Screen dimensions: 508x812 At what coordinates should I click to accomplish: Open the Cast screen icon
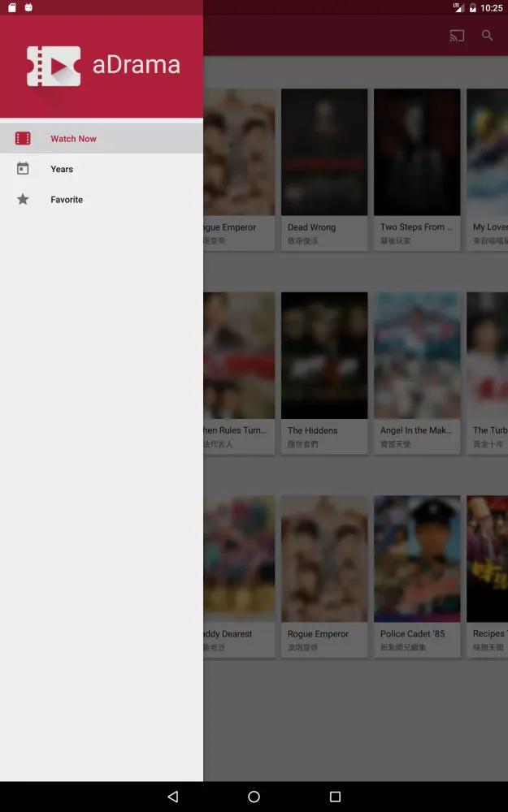pyautogui.click(x=457, y=36)
